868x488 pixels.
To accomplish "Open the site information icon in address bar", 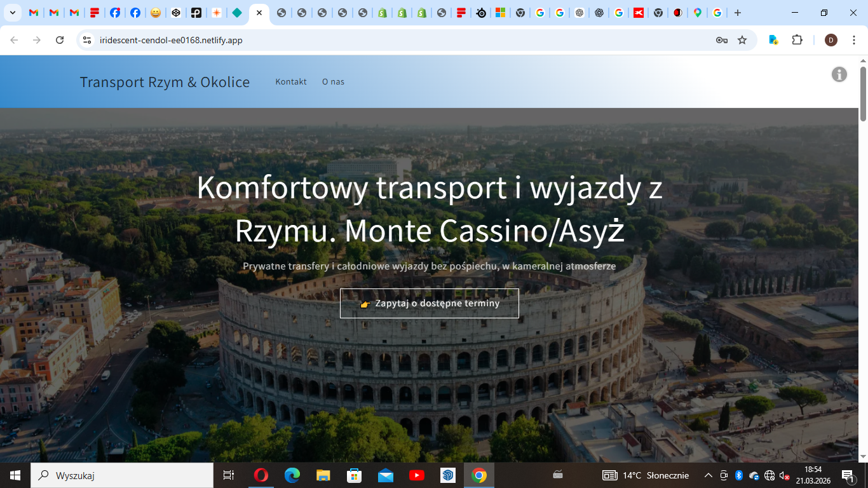I will (88, 40).
